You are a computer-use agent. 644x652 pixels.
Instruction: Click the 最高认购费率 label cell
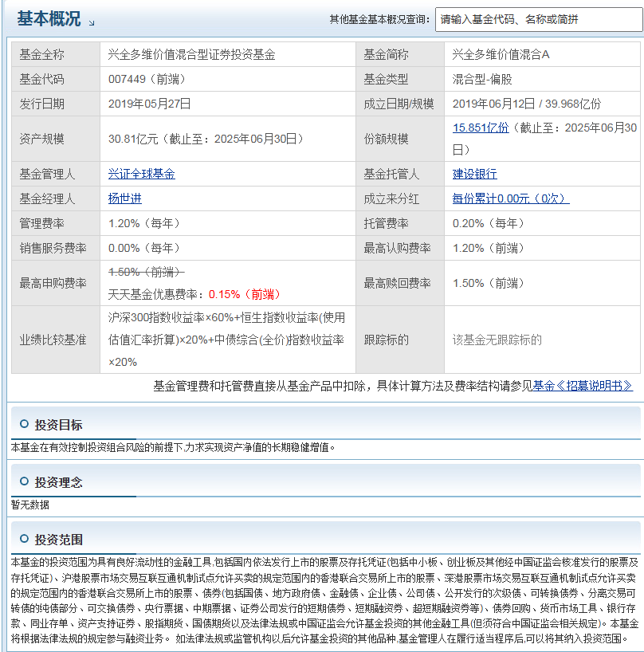pyautogui.click(x=400, y=248)
